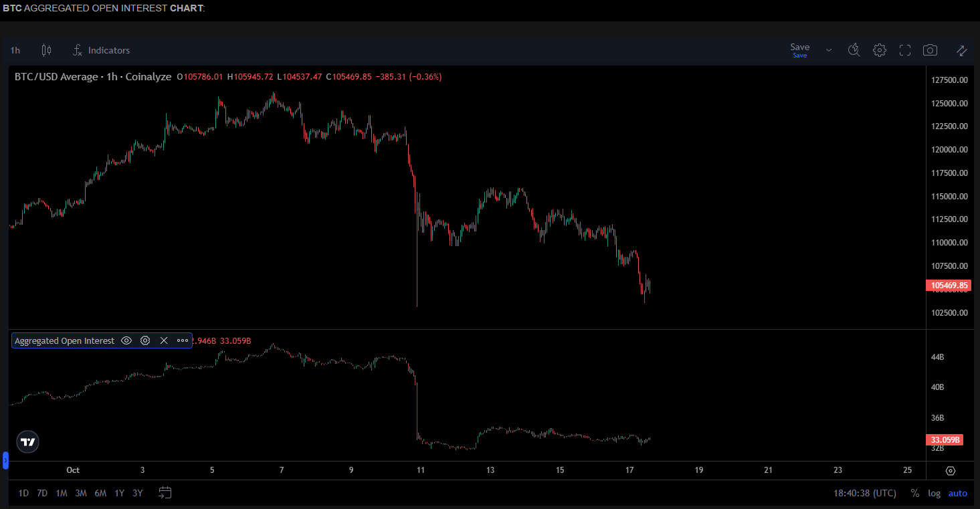Select the 3M date range

pyautogui.click(x=81, y=493)
